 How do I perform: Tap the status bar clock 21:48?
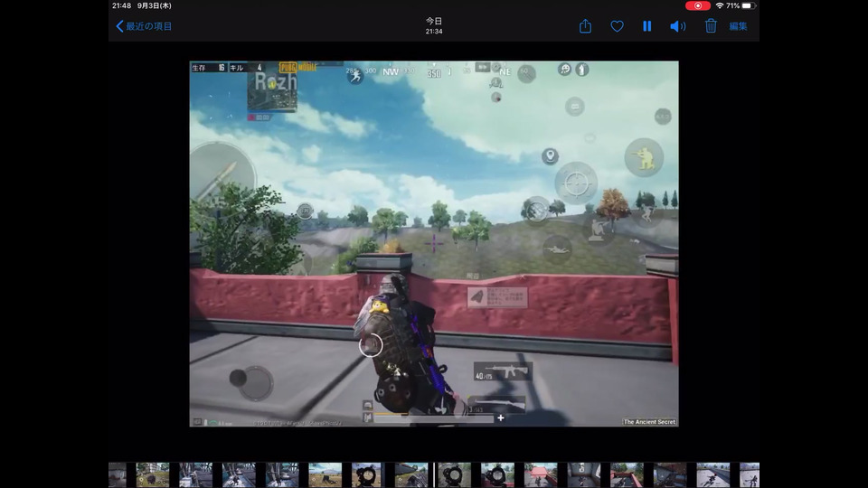[x=121, y=5]
